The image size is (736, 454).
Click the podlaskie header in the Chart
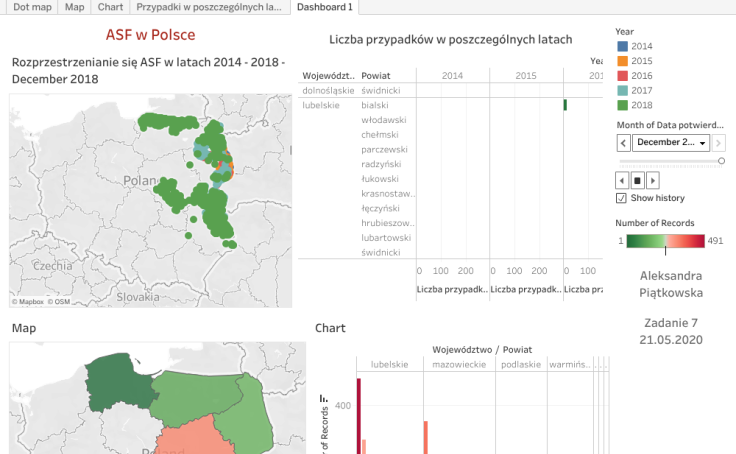tap(521, 365)
